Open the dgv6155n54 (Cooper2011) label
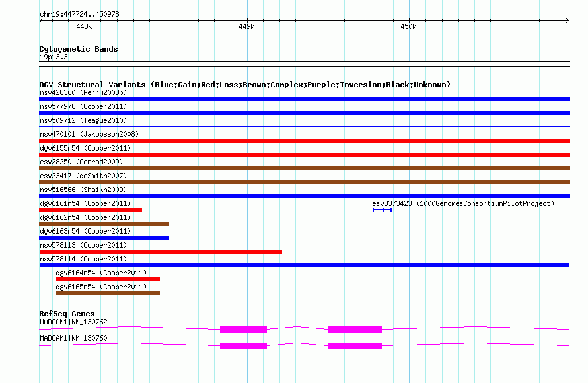 coord(85,148)
